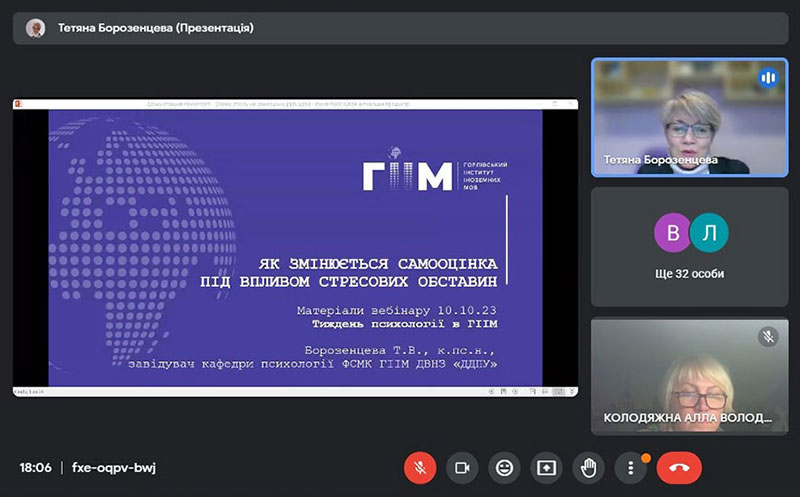The width and height of the screenshot is (800, 497).
Task: Click the meeting code fxe-oqpv-bwj
Action: (x=114, y=467)
